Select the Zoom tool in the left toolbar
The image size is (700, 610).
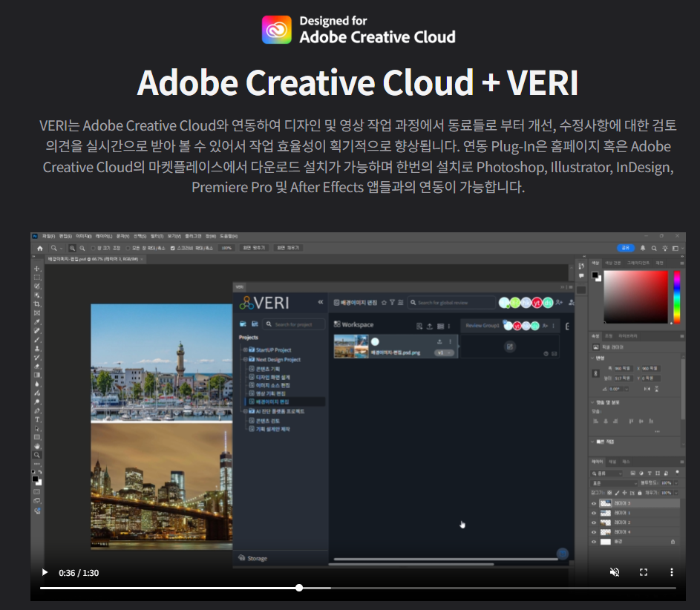coord(37,455)
